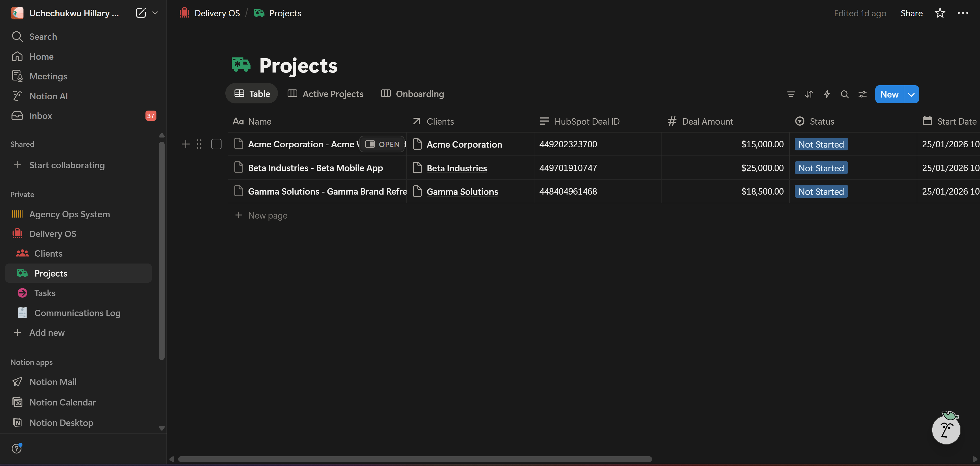980x466 pixels.
Task: Open the New button dropdown chevron
Action: (x=911, y=94)
